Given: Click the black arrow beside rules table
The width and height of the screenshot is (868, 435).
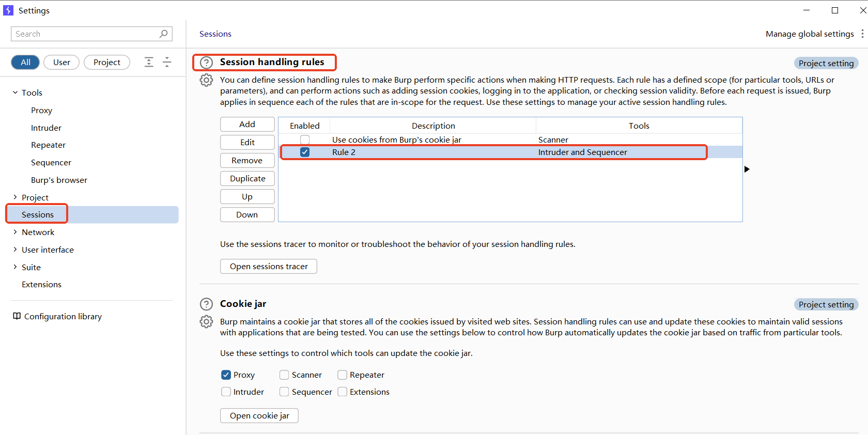Looking at the screenshot, I should click(747, 169).
